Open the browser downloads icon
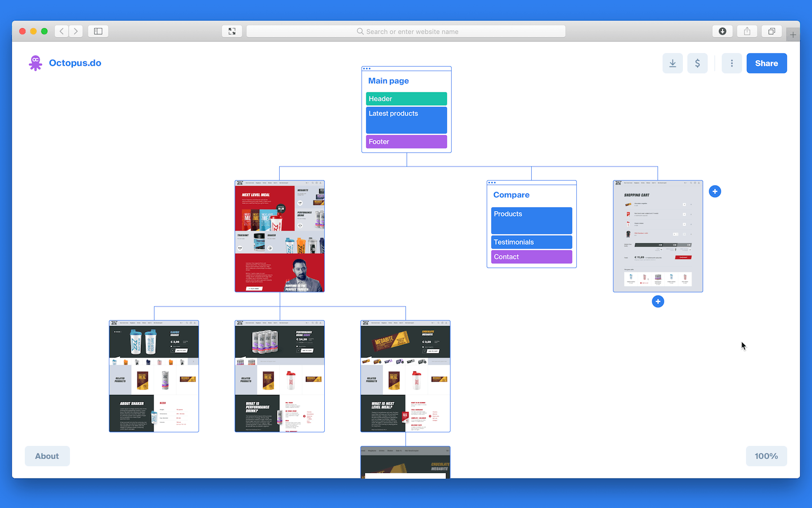This screenshot has height=508, width=812. [x=722, y=32]
